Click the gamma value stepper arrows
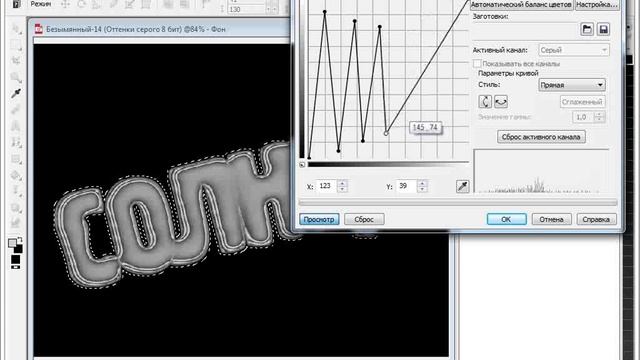Image resolution: width=640 pixels, height=360 pixels. coord(599,117)
